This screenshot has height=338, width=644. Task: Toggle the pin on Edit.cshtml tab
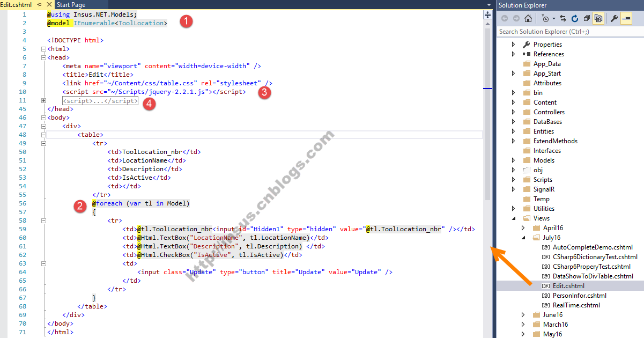(40, 4)
